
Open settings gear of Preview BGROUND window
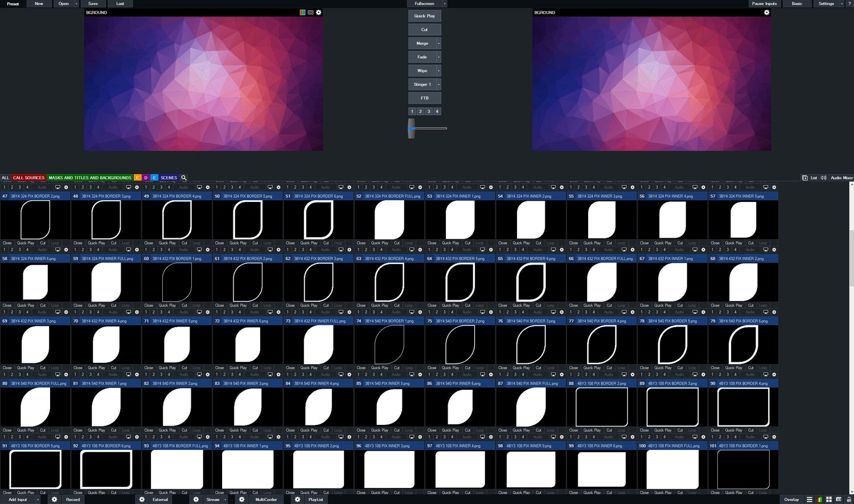(x=318, y=13)
